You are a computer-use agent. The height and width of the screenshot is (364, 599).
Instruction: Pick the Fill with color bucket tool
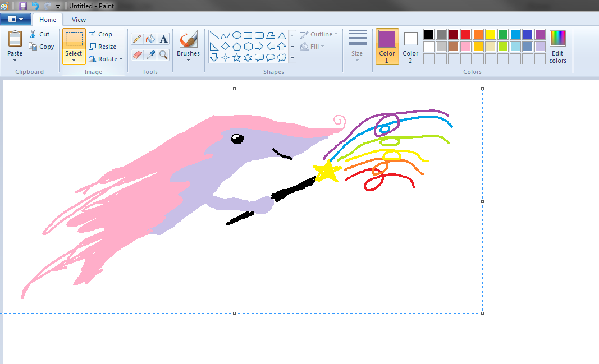click(150, 39)
